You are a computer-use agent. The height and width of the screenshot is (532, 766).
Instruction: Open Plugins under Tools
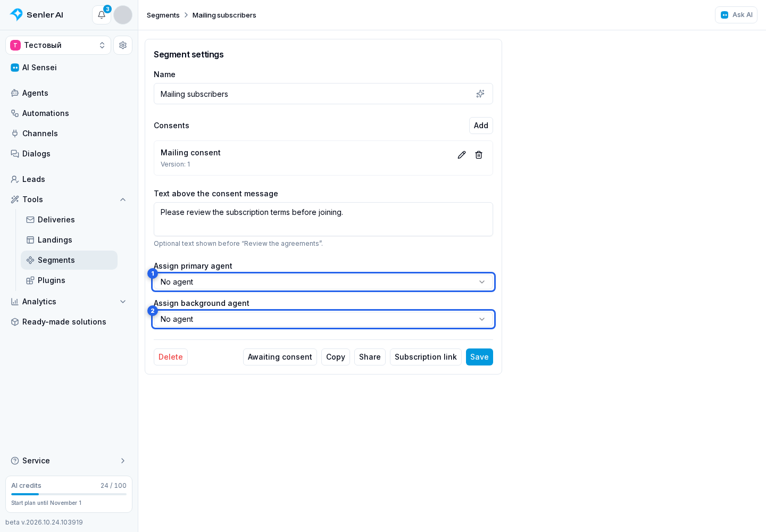coord(69,280)
